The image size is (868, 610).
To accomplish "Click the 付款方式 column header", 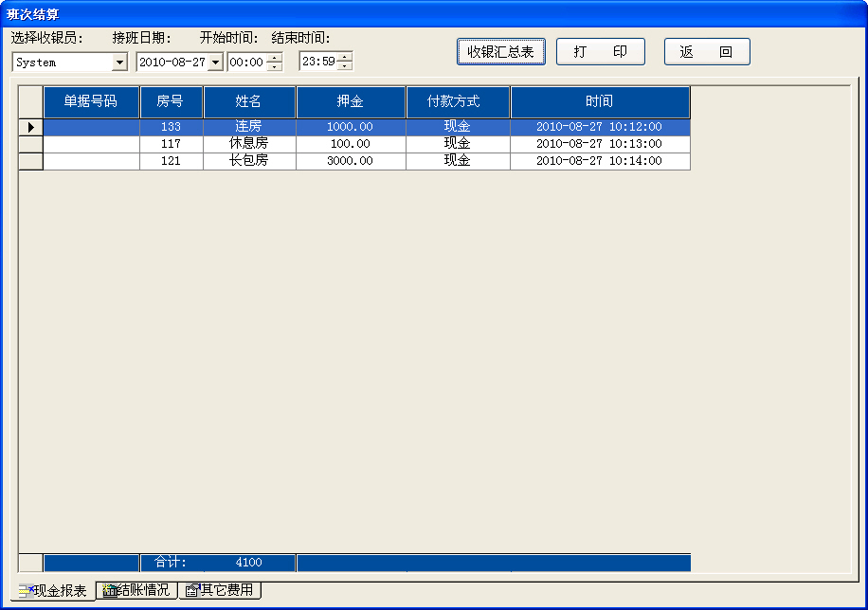I will [458, 102].
